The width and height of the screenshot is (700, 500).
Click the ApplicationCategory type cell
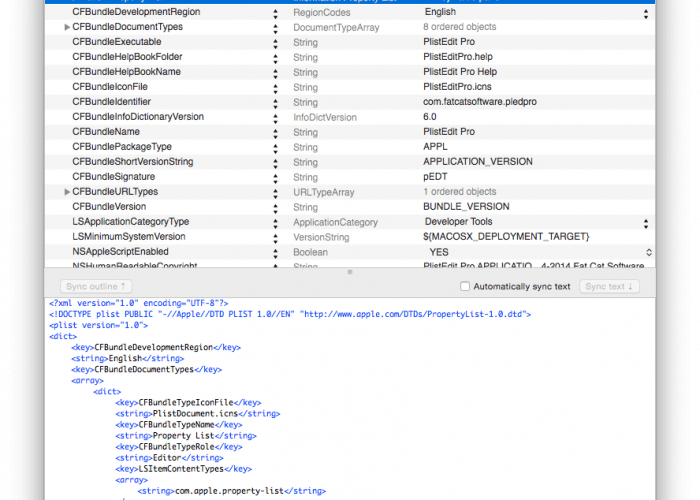(x=335, y=222)
